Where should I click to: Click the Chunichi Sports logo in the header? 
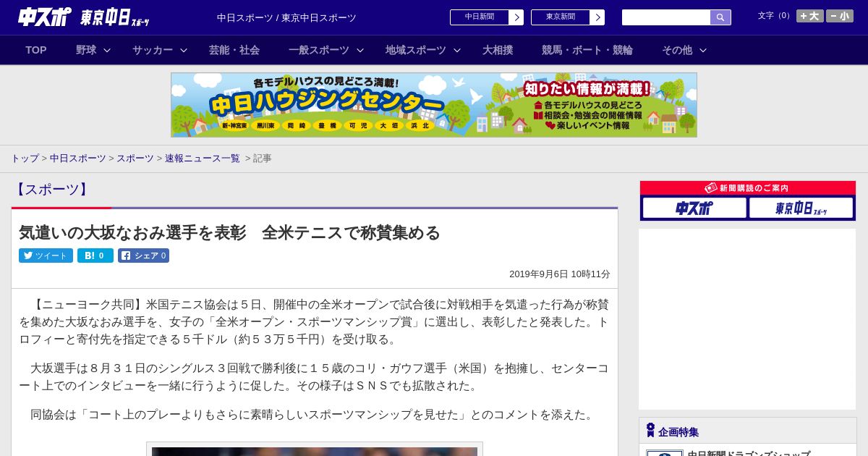tap(44, 17)
